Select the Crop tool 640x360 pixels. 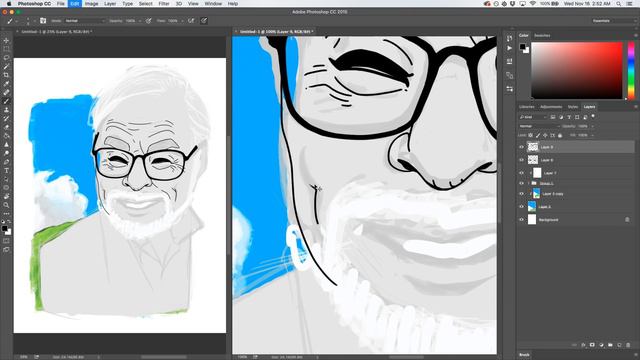pos(6,75)
